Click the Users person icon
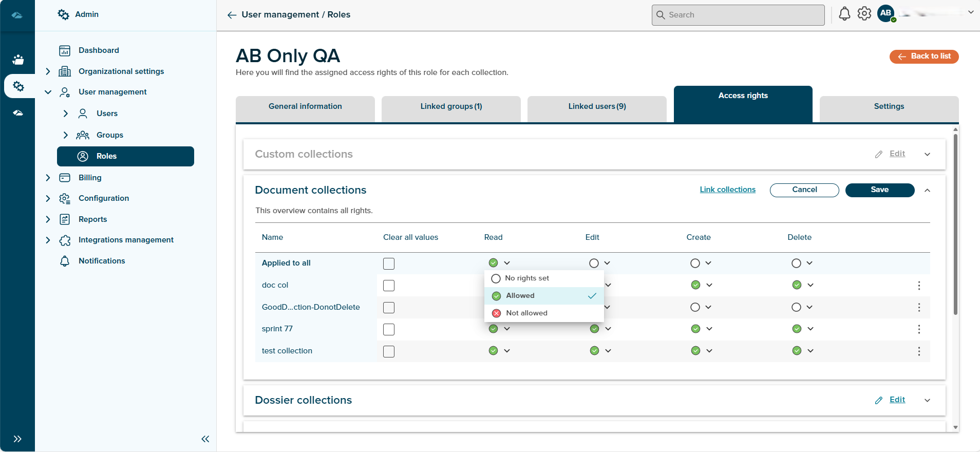The height and width of the screenshot is (452, 980). (x=83, y=114)
